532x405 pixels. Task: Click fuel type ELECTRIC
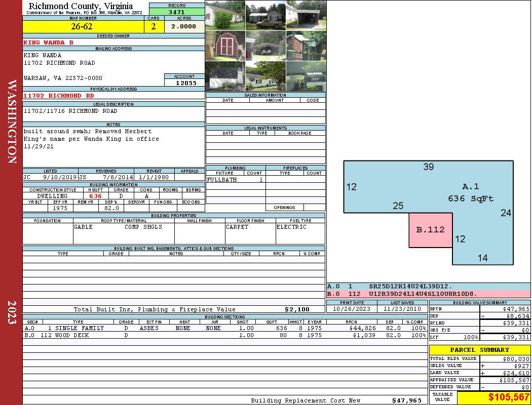point(291,227)
